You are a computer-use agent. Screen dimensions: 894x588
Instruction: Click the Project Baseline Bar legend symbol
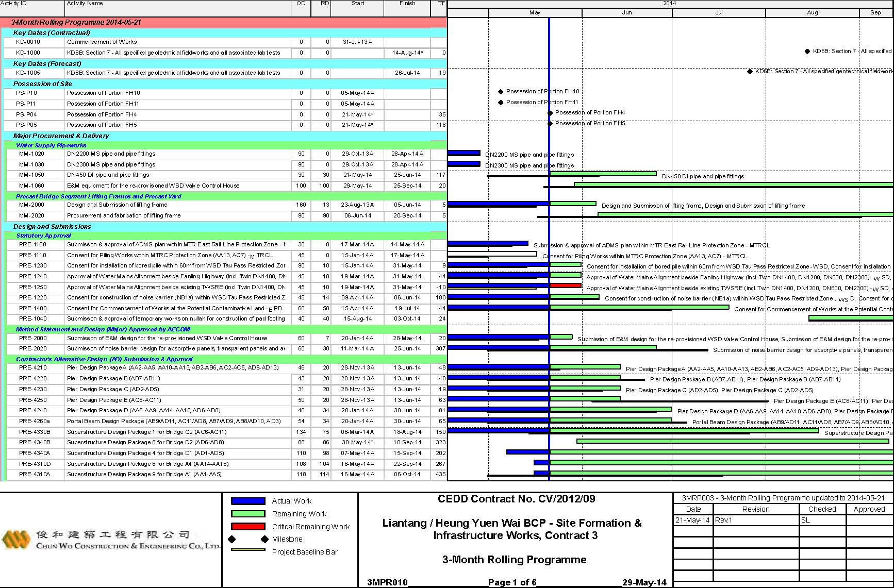pyautogui.click(x=248, y=550)
